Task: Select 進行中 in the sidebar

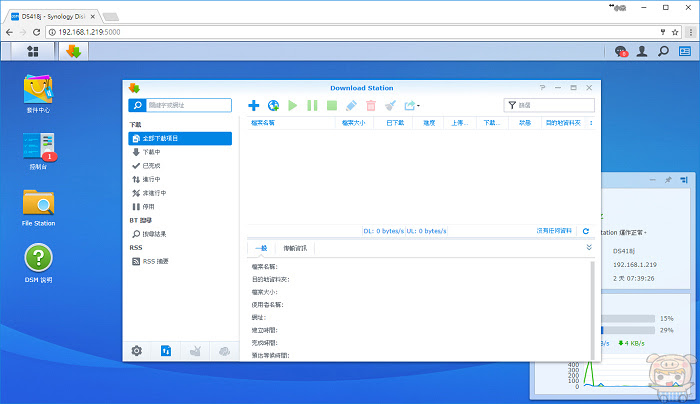Action: [x=180, y=179]
